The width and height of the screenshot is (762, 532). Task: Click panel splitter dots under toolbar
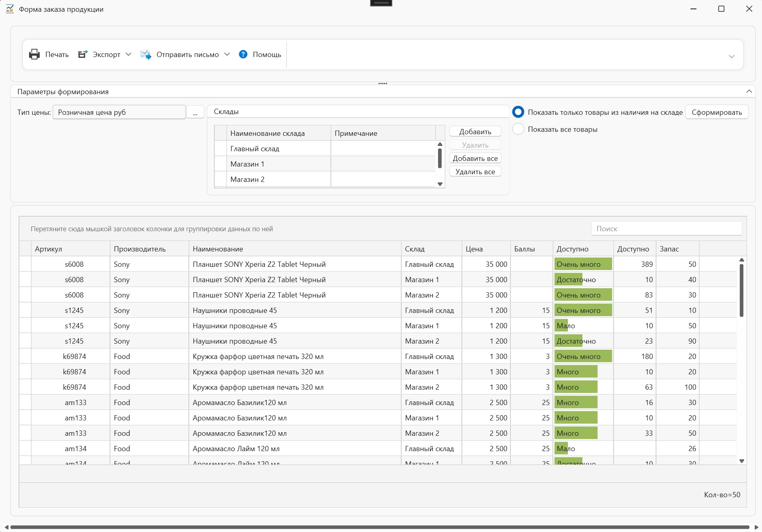coord(383,83)
